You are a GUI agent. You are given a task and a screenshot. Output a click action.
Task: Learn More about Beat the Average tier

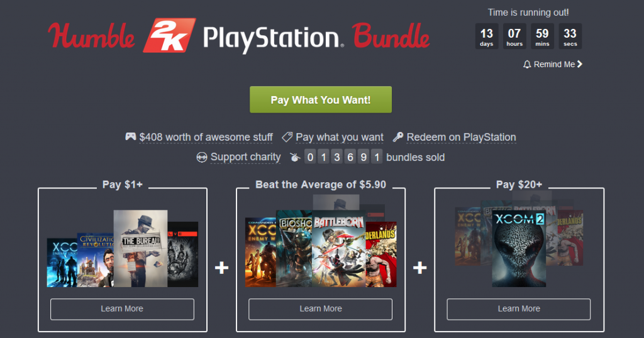coord(320,309)
